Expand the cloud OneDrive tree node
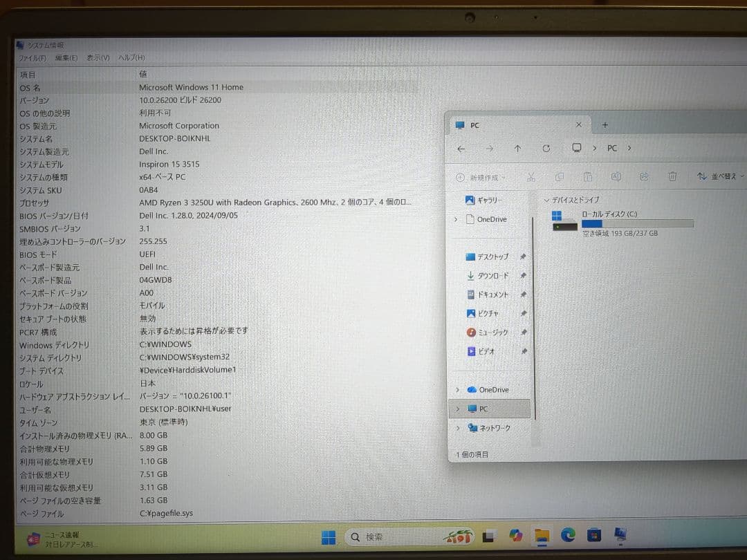Screen dimensions: 747x560 click(x=457, y=390)
